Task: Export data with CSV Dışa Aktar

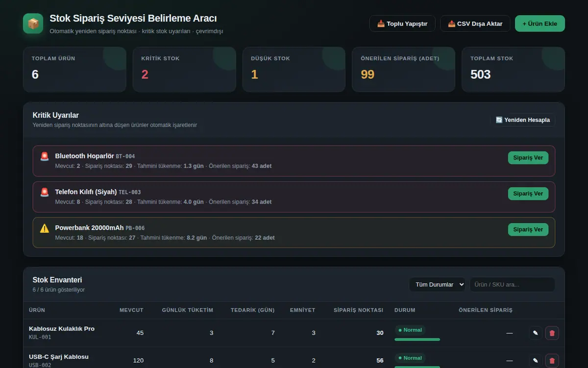Action: point(475,24)
